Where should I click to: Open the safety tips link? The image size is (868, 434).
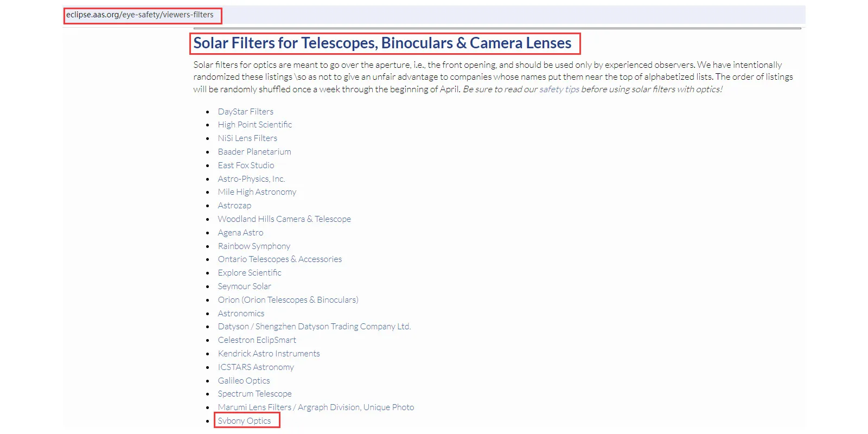559,90
